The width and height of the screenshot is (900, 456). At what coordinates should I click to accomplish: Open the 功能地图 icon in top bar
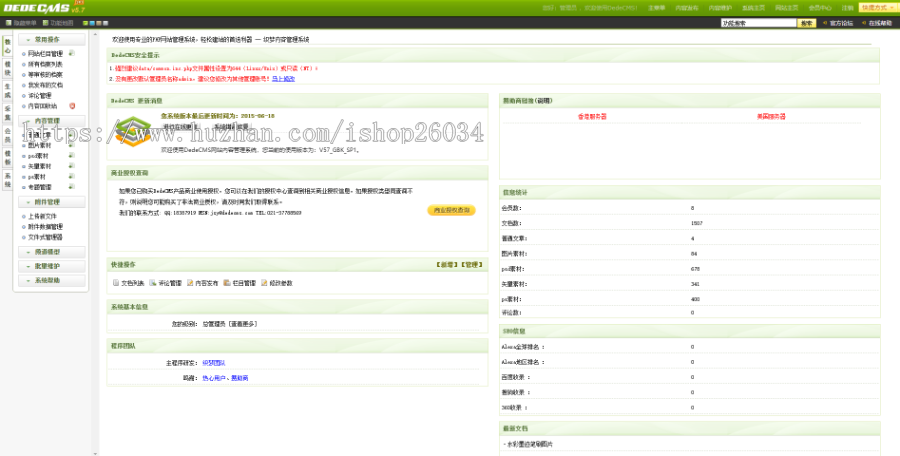pos(44,22)
